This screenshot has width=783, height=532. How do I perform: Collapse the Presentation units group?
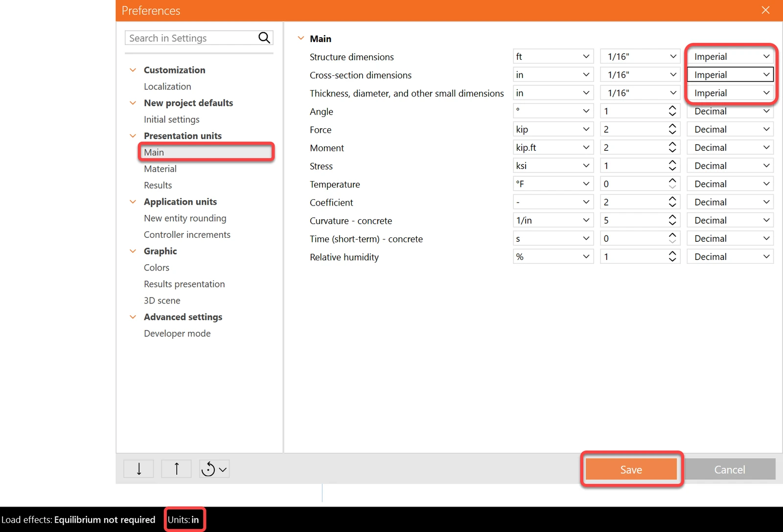(x=133, y=136)
